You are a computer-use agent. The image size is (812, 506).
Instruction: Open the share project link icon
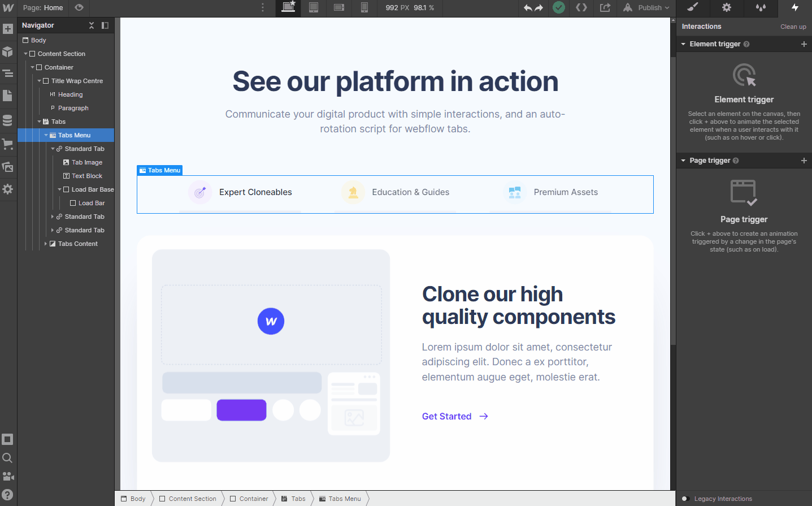click(x=605, y=8)
